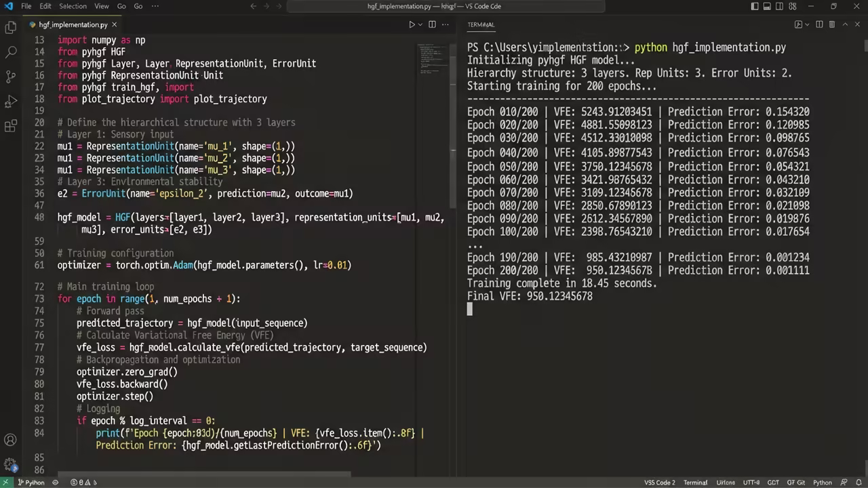
Task: Open the Search view in activity bar
Action: point(11,52)
